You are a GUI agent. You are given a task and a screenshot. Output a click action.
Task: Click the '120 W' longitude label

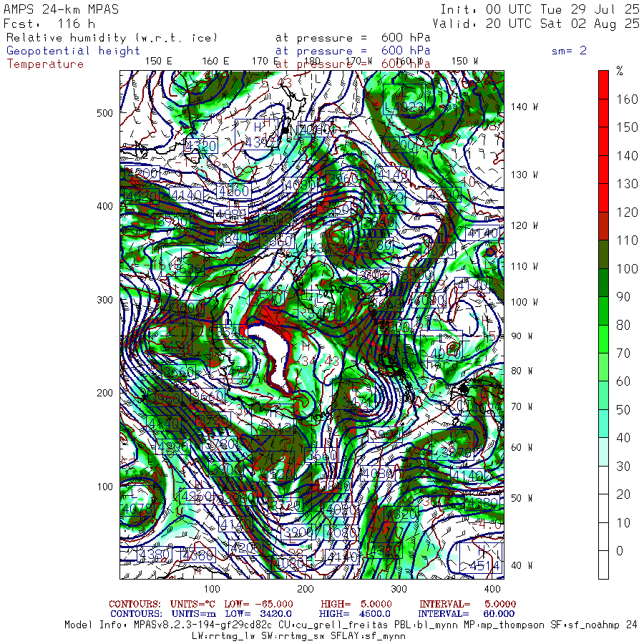[524, 225]
